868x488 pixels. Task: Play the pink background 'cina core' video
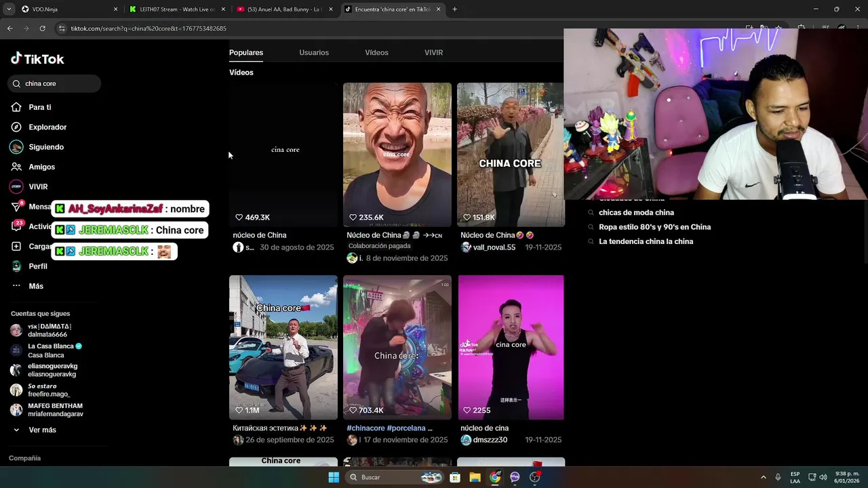pos(511,347)
